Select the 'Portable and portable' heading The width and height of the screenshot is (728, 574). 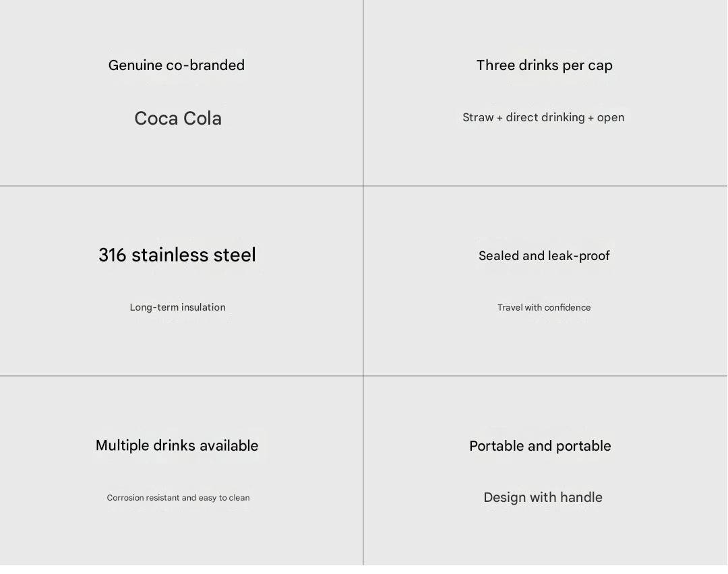coord(540,446)
